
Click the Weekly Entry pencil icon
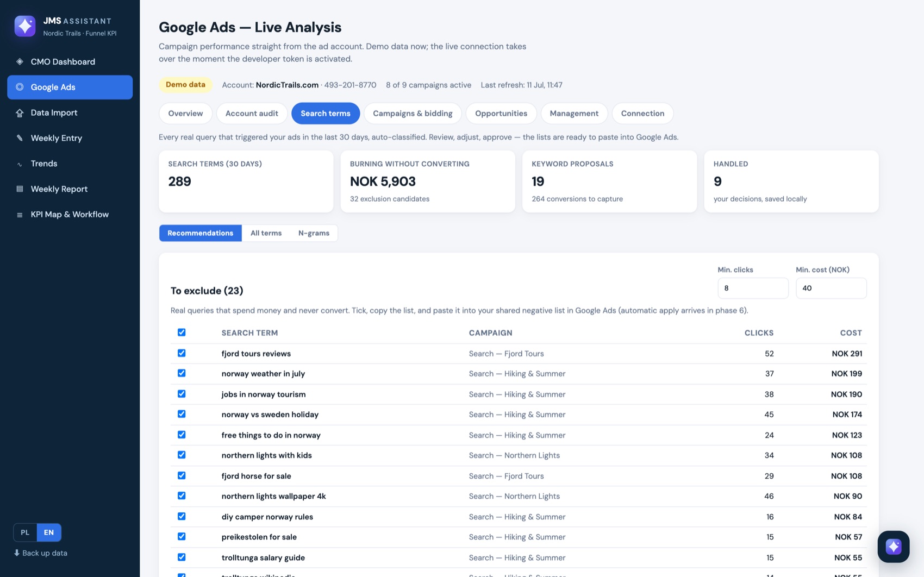tap(20, 138)
